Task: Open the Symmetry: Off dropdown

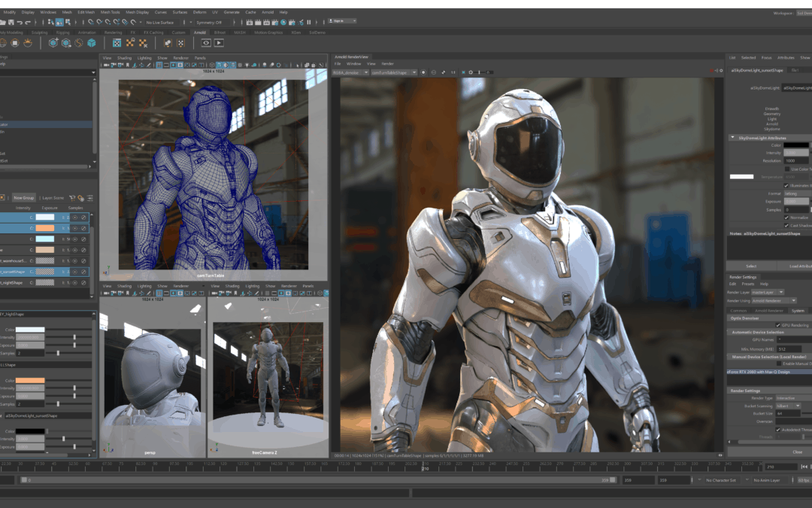Action: click(x=212, y=23)
